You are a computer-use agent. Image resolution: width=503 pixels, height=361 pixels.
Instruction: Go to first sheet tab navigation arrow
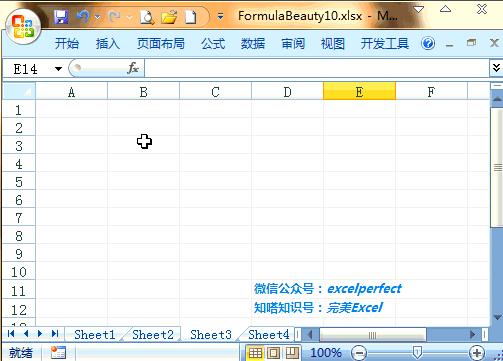point(11,334)
